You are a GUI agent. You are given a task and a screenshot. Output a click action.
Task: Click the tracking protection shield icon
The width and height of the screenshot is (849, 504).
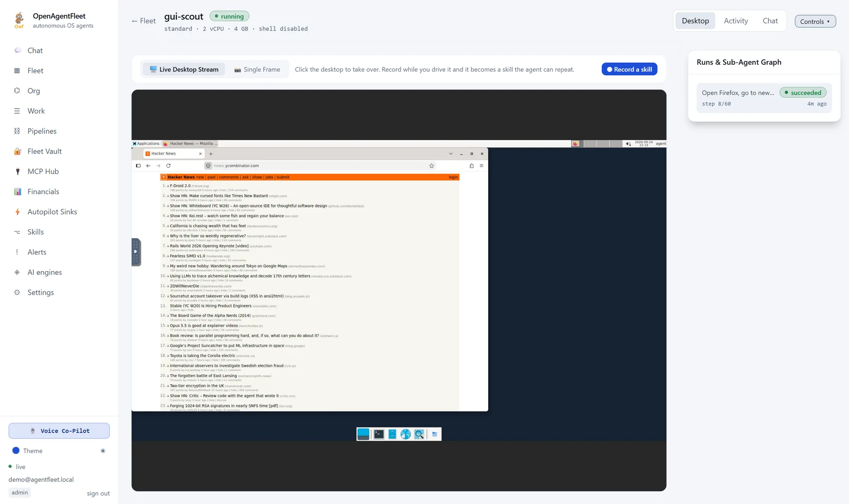coord(208,166)
